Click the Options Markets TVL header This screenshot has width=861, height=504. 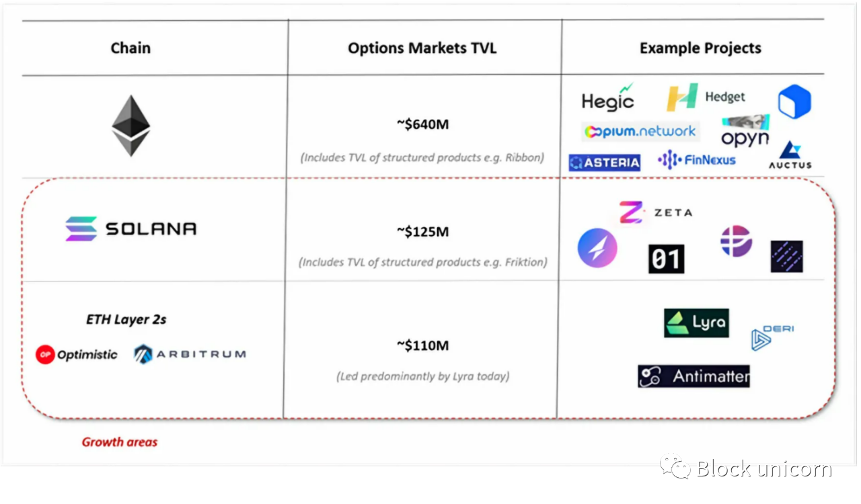[422, 48]
